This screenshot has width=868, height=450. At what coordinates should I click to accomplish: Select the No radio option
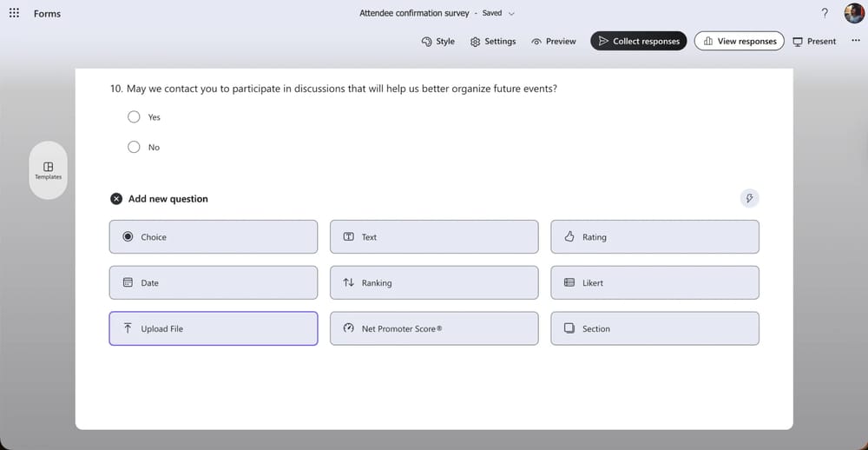pyautogui.click(x=134, y=147)
